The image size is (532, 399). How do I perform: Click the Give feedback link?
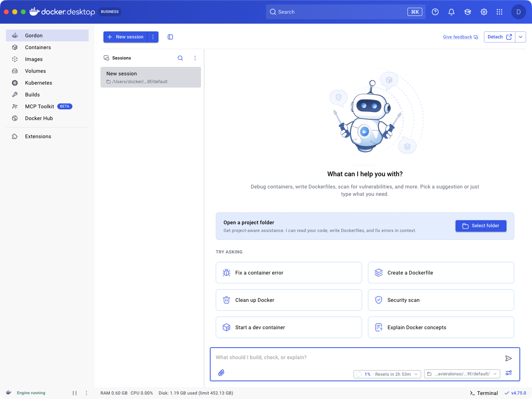pyautogui.click(x=460, y=37)
